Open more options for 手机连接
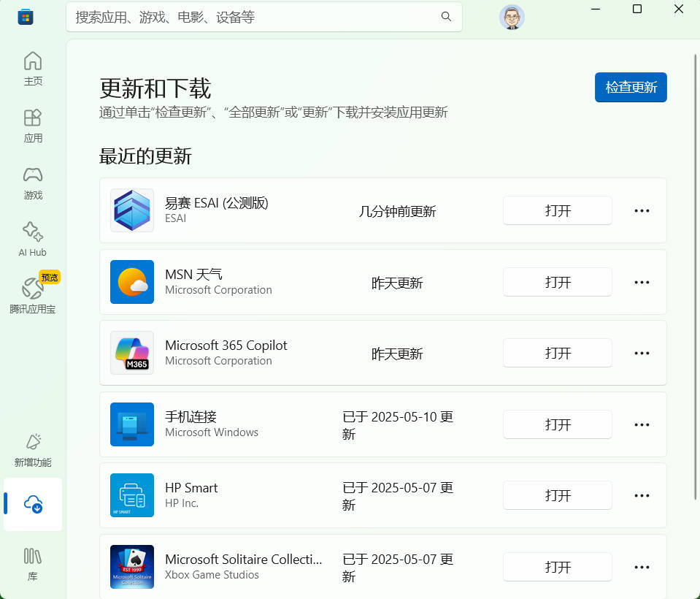 642,424
